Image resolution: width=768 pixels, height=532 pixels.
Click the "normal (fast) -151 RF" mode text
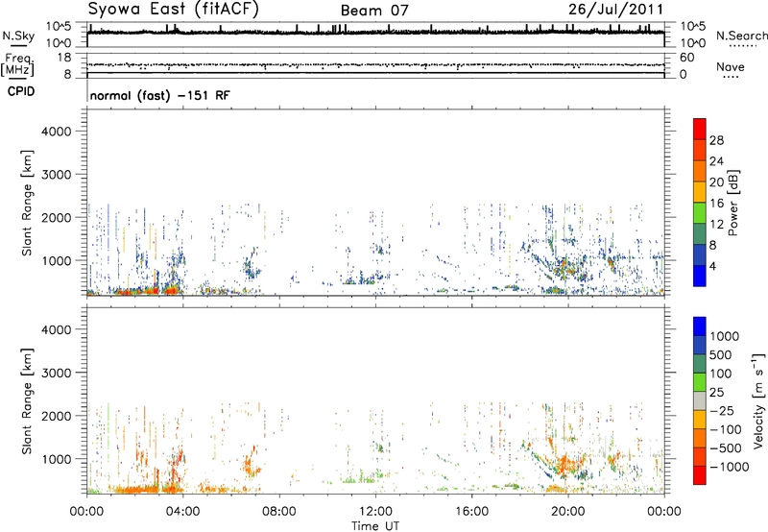(159, 95)
